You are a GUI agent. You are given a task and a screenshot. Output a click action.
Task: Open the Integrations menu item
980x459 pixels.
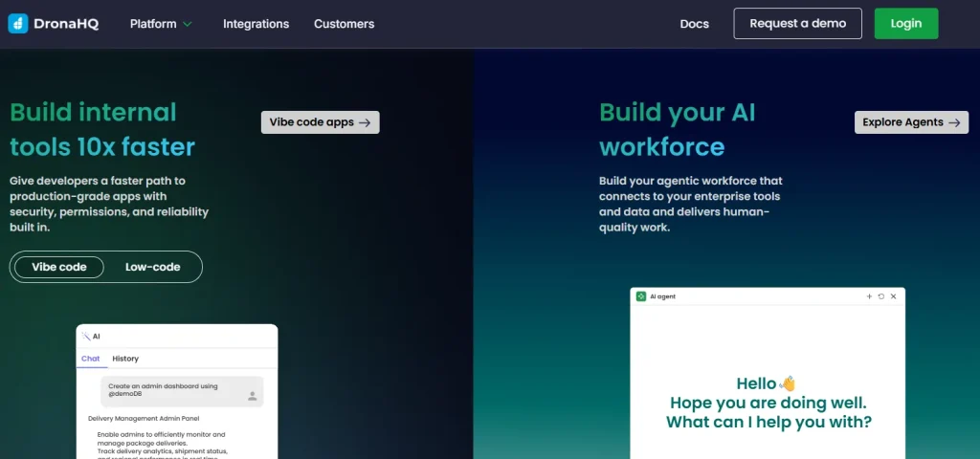pyautogui.click(x=256, y=24)
